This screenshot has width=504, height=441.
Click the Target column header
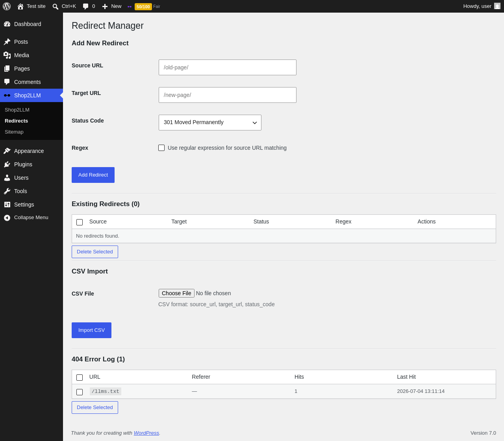179,221
